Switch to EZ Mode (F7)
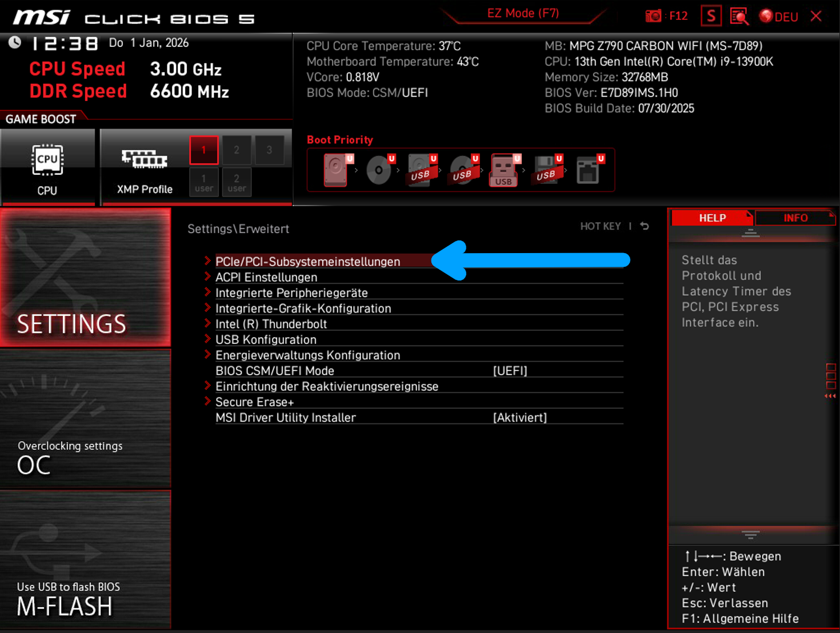This screenshot has width=840, height=633. pos(523,13)
